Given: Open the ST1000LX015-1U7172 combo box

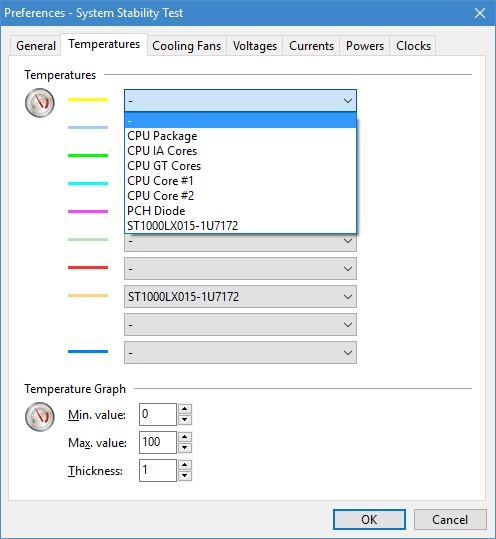Looking at the screenshot, I should (x=240, y=297).
